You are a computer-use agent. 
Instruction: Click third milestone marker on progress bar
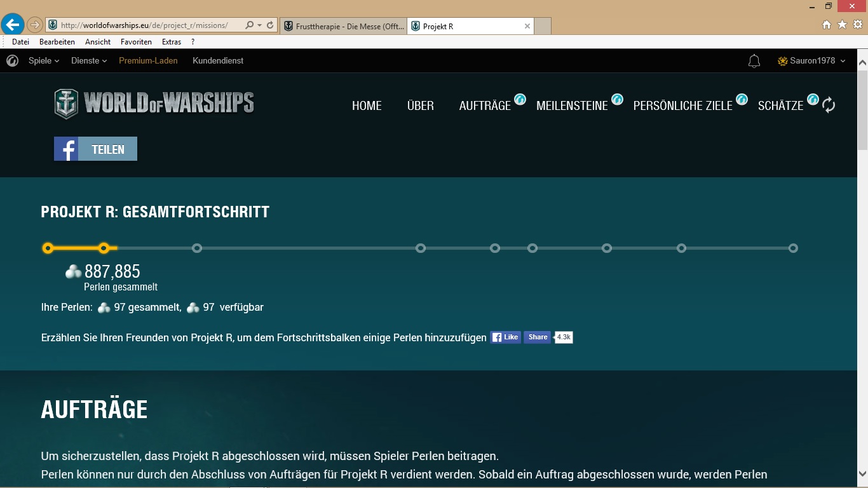tap(197, 248)
